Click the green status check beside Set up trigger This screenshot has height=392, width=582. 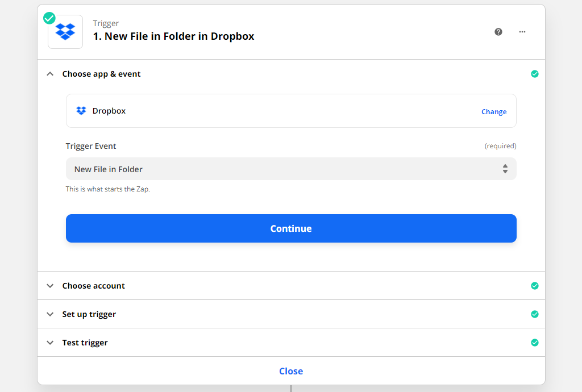coord(535,314)
